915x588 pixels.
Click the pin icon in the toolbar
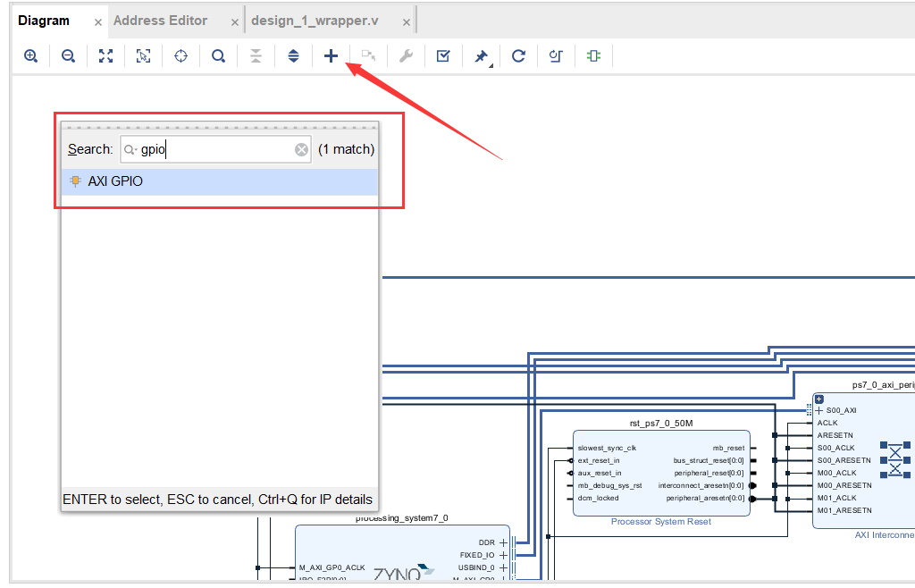click(x=482, y=56)
